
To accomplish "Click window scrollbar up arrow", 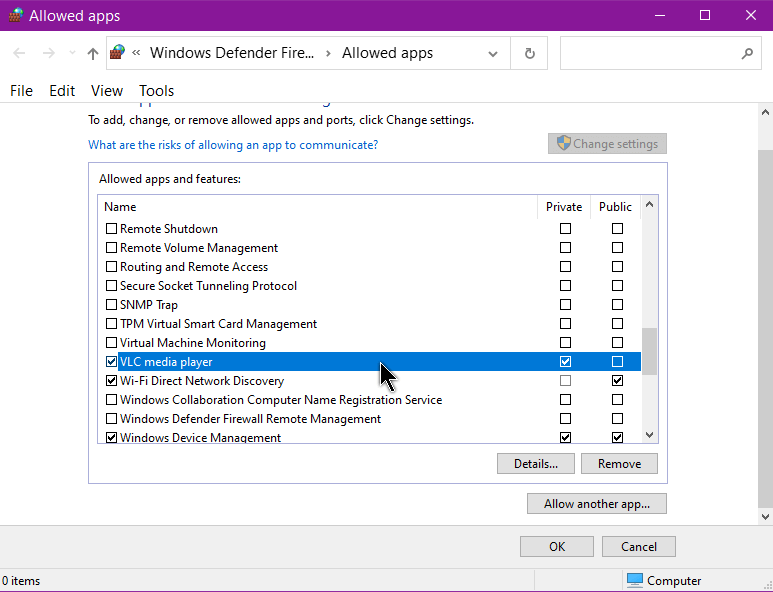I will point(765,112).
